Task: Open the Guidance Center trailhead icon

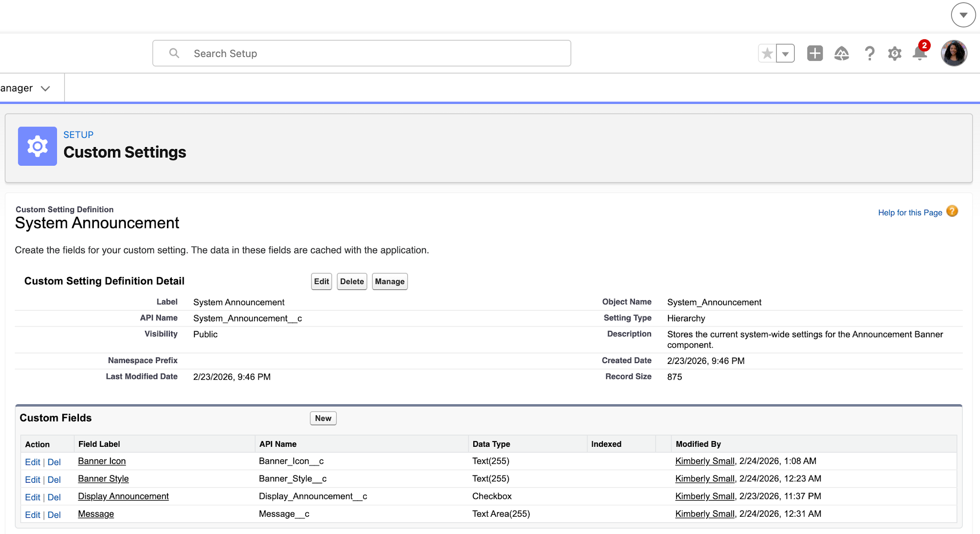Action: click(x=842, y=53)
